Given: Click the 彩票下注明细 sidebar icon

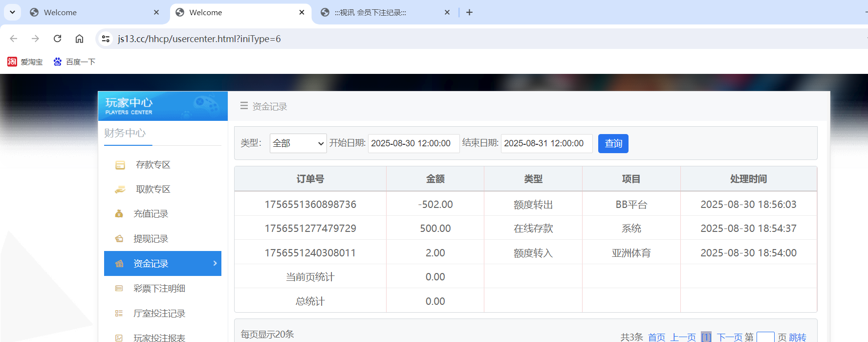Looking at the screenshot, I should click(x=119, y=289).
